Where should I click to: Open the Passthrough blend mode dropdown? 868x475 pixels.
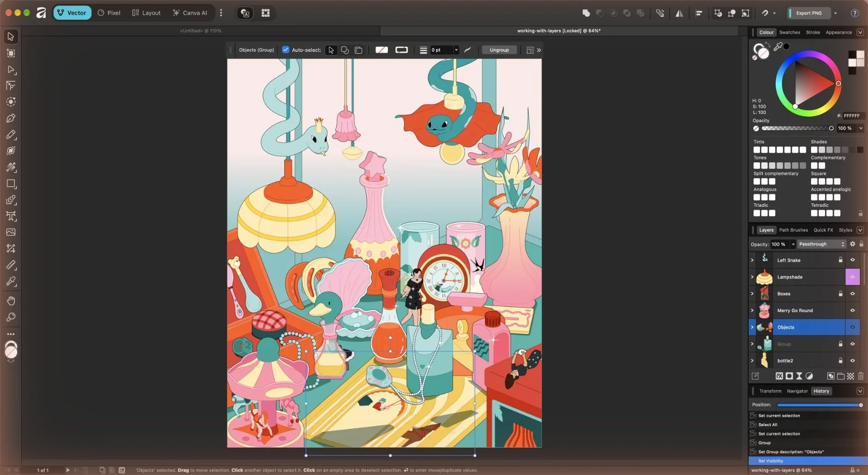point(821,244)
